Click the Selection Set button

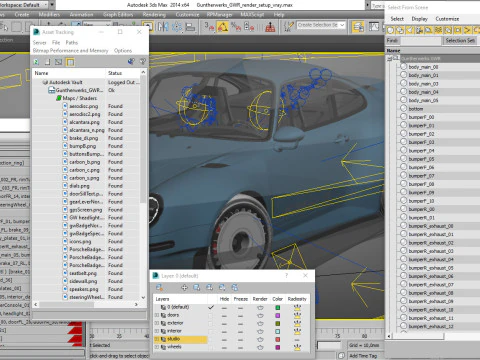460,41
